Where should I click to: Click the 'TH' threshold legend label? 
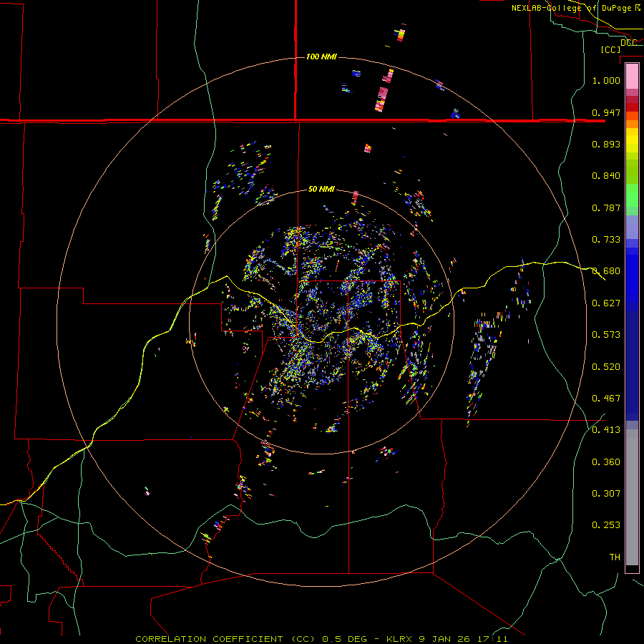(615, 557)
